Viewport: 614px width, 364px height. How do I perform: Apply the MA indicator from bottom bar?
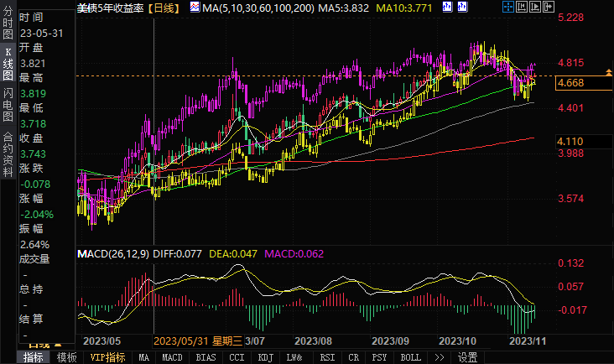(144, 357)
